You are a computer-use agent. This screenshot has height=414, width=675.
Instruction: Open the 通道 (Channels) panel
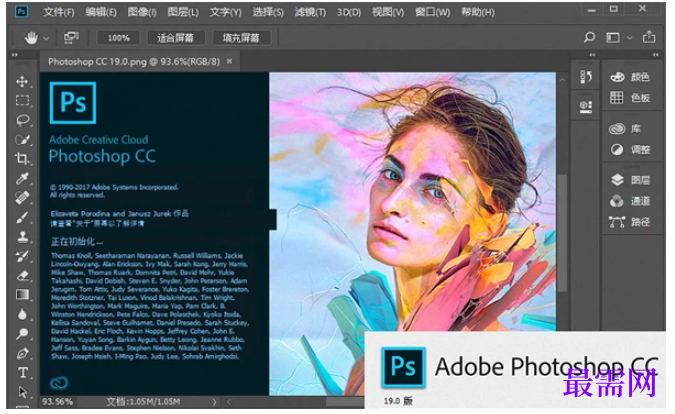pos(630,201)
